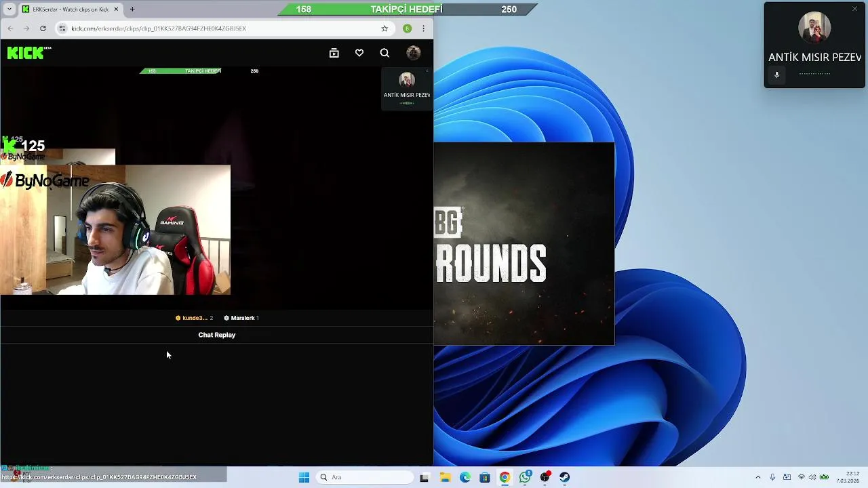The width and height of the screenshot is (868, 488).
Task: Go back in Chrome
Action: (x=10, y=28)
